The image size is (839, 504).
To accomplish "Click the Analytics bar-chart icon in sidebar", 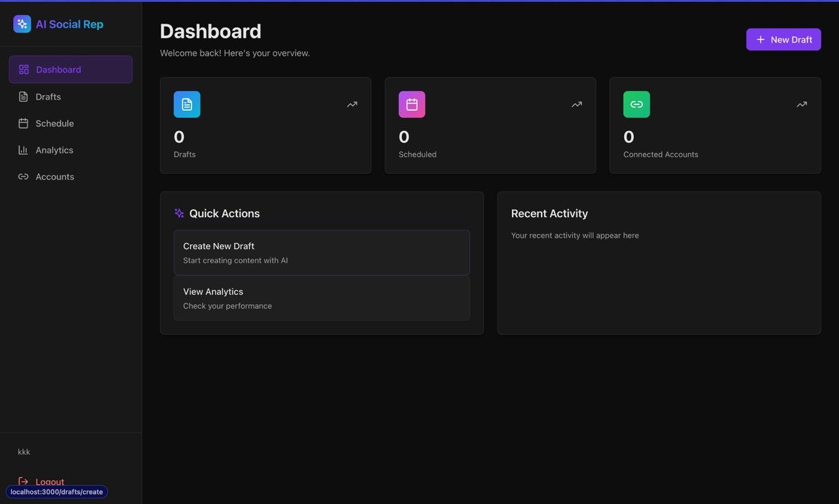I will point(22,150).
